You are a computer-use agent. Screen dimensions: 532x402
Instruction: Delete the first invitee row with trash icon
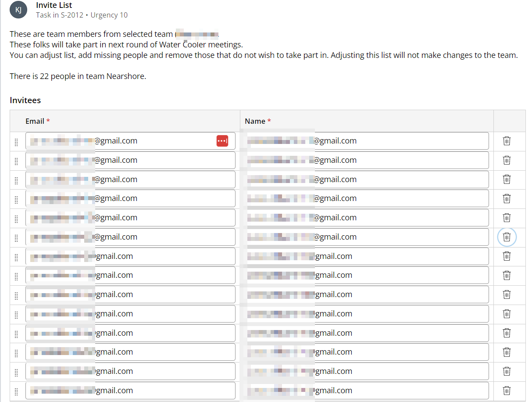[507, 141]
